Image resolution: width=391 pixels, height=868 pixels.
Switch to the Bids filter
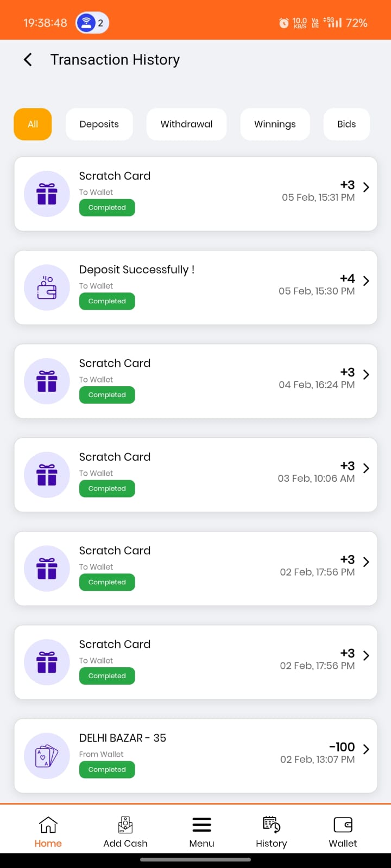(x=346, y=124)
